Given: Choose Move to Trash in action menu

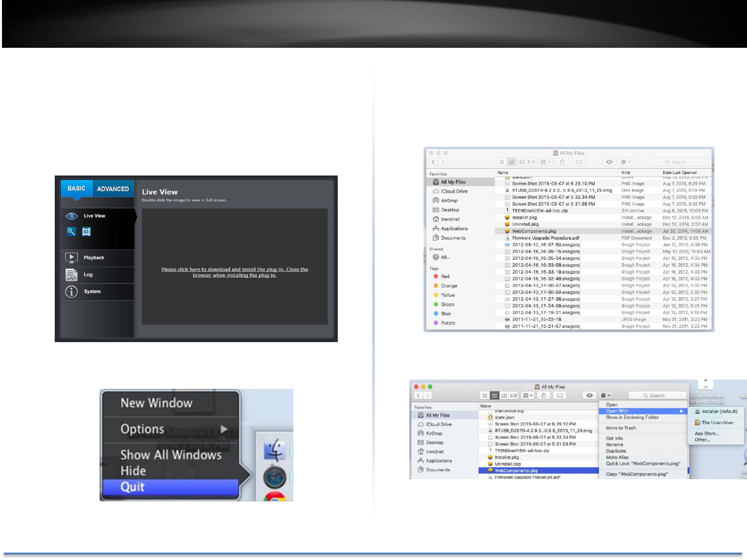Looking at the screenshot, I should [643, 428].
